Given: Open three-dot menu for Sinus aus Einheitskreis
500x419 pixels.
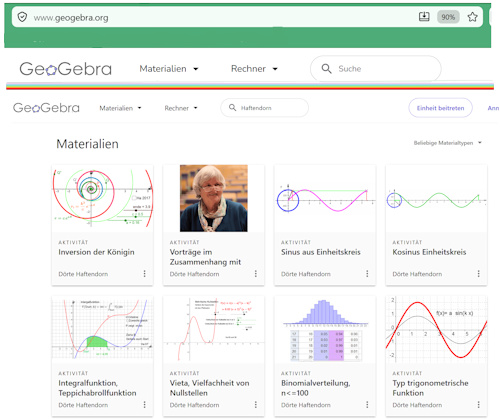Looking at the screenshot, I should [367, 274].
